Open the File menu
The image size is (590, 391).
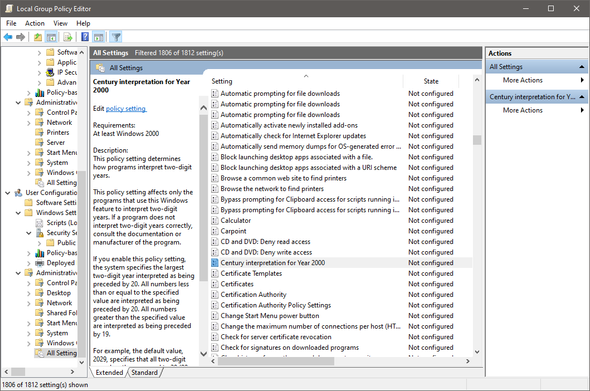tap(11, 23)
